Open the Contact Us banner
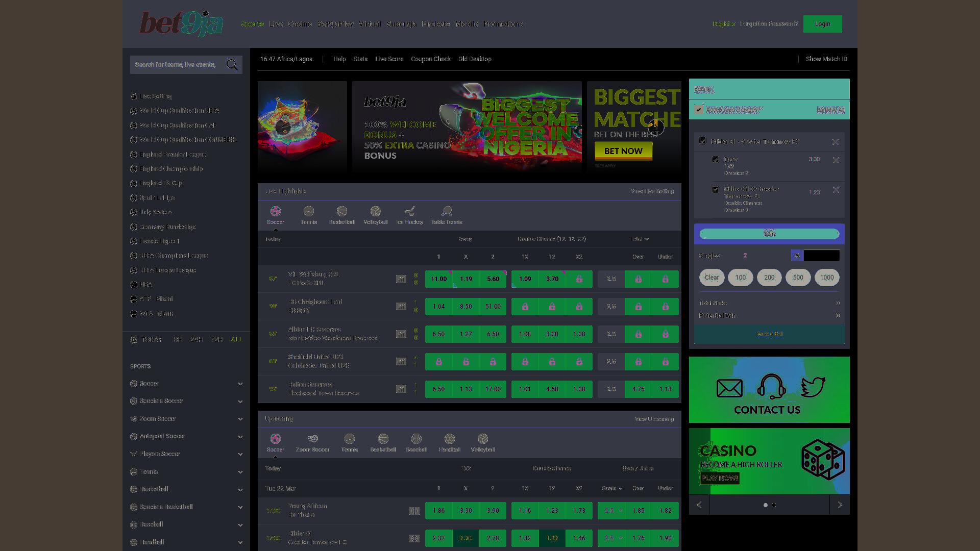The width and height of the screenshot is (980, 551). [769, 390]
